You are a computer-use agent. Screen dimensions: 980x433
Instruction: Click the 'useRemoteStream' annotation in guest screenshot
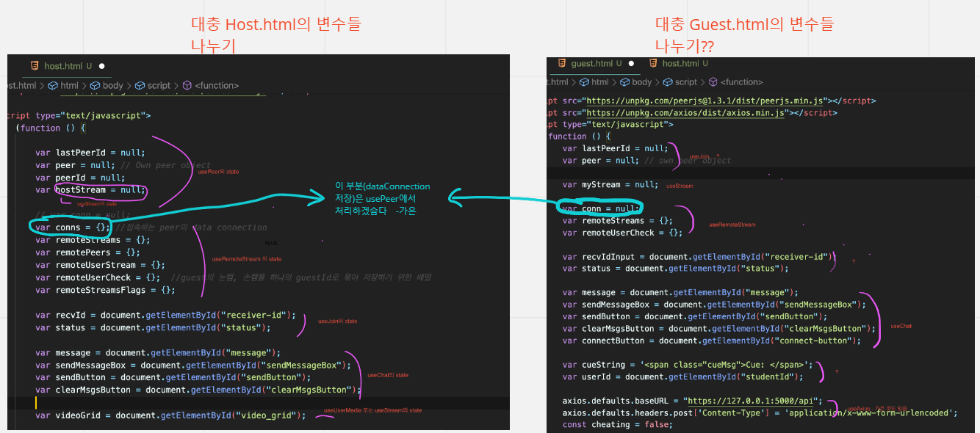click(x=732, y=225)
